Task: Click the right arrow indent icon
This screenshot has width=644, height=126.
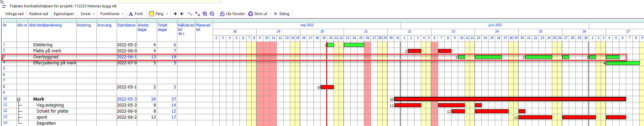Action: (175, 14)
